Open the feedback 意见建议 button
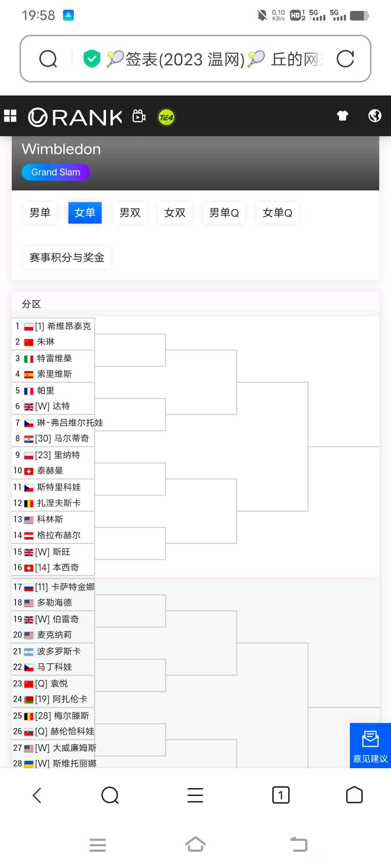The height and width of the screenshot is (868, 391). pos(370,745)
